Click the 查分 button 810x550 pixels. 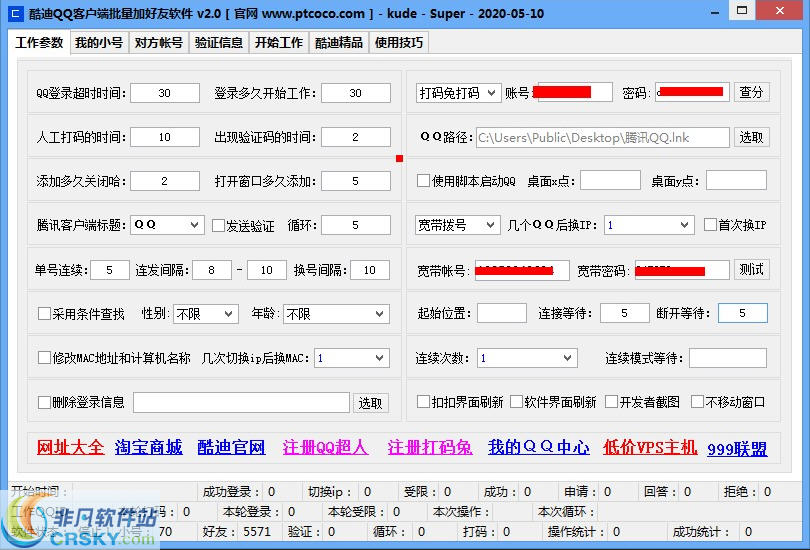[752, 92]
